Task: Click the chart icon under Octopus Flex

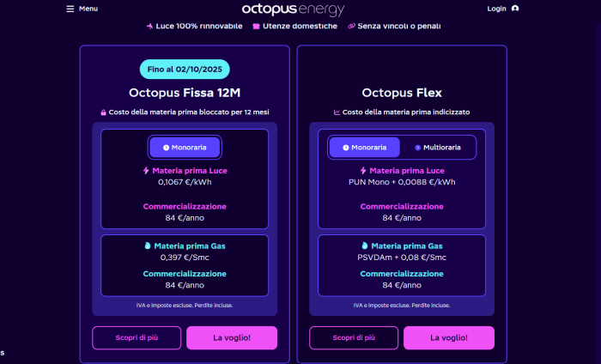Action: click(x=337, y=112)
